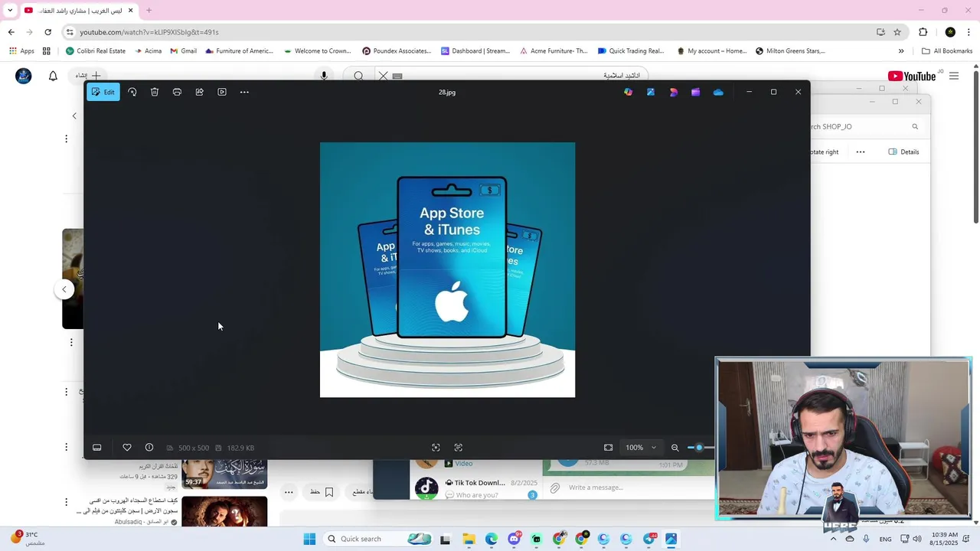Click the YouTube search magnifier icon

coord(358,76)
